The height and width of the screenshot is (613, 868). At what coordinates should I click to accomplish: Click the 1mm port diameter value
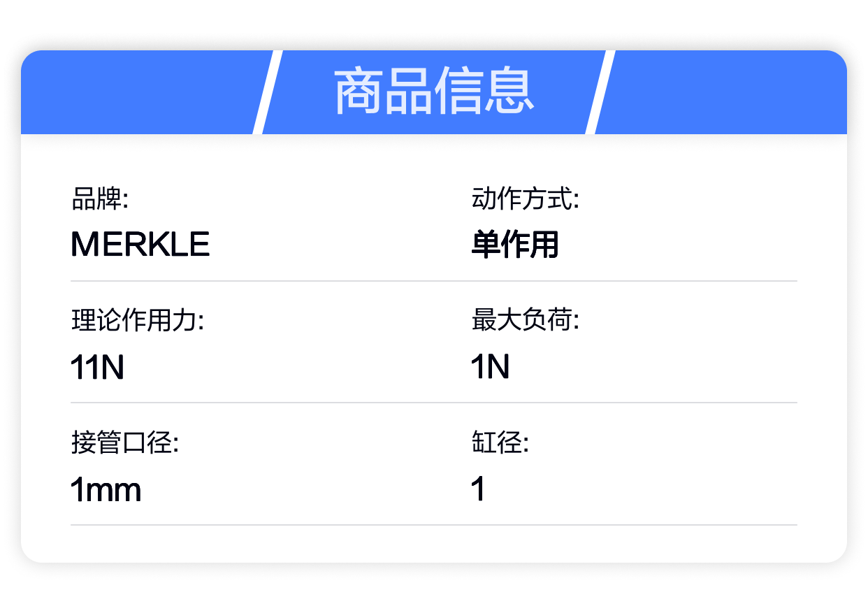pos(106,489)
